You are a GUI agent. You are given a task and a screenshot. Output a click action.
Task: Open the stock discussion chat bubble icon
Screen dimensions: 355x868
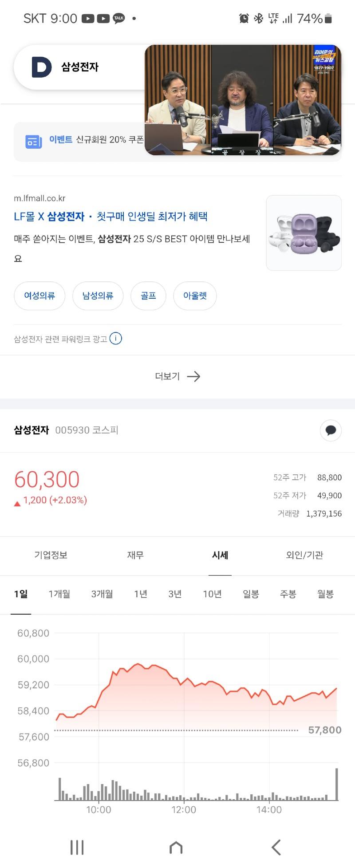pyautogui.click(x=331, y=430)
